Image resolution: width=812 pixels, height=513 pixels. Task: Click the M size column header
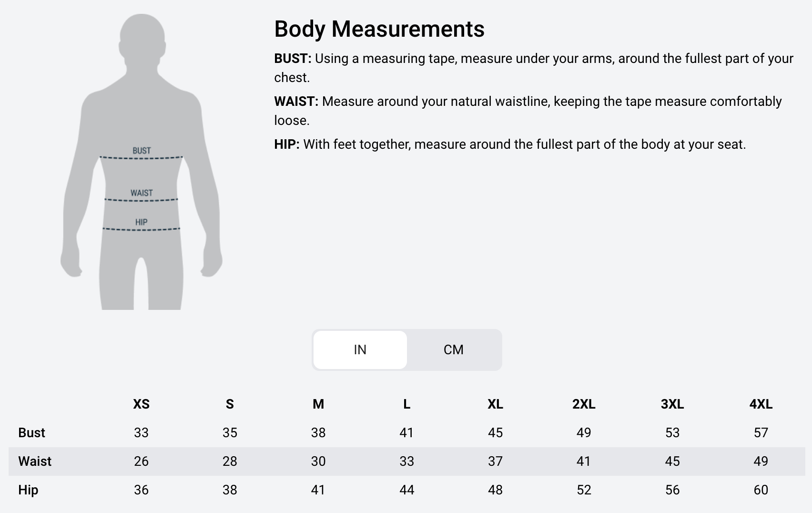click(x=318, y=404)
